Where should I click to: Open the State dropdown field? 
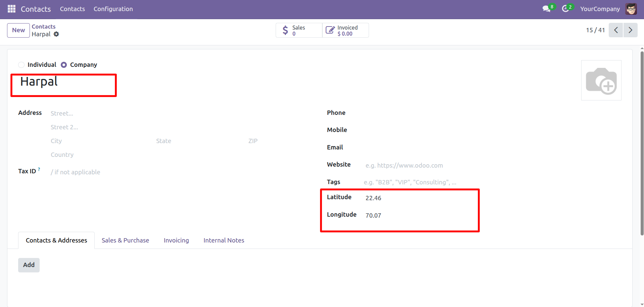200,141
